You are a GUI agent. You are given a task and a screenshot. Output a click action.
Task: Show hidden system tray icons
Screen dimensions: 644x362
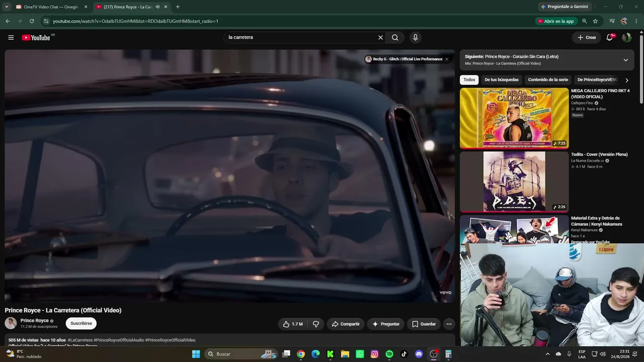[x=547, y=354]
